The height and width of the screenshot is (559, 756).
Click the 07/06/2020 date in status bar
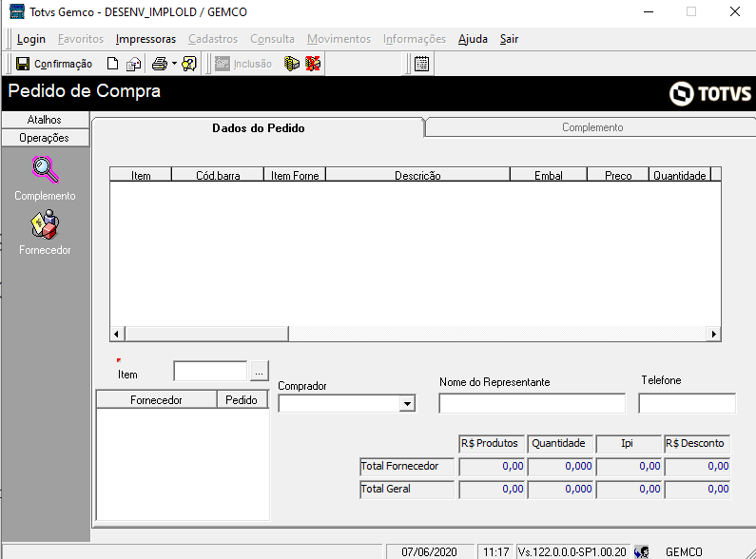click(429, 551)
